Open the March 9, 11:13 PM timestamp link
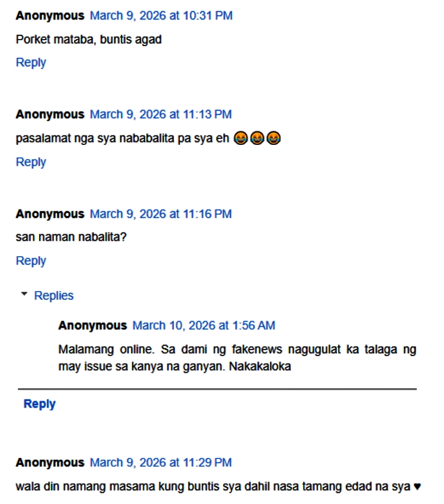The width and height of the screenshot is (444, 504). coord(160,114)
